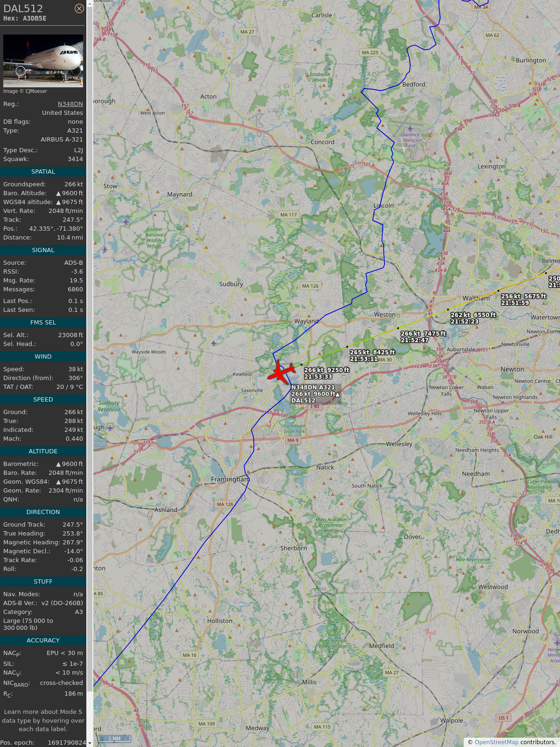560x747 pixels.
Task: Click the sidebar scrollbar down arrow
Action: coord(90,743)
